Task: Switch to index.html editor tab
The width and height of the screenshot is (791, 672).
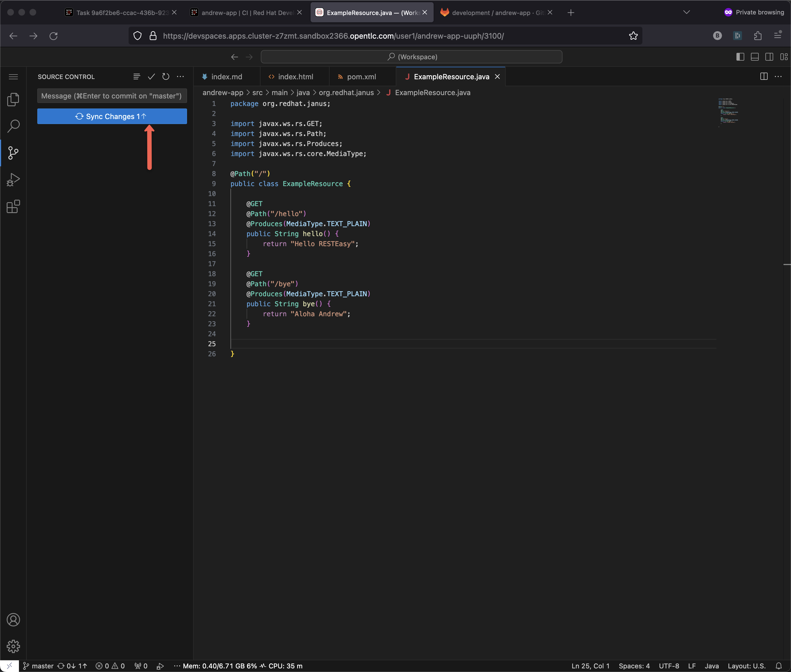Action: (295, 76)
